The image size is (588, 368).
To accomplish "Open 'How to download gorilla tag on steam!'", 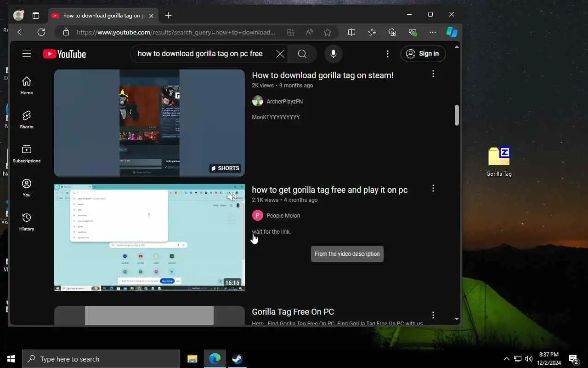I will 322,75.
